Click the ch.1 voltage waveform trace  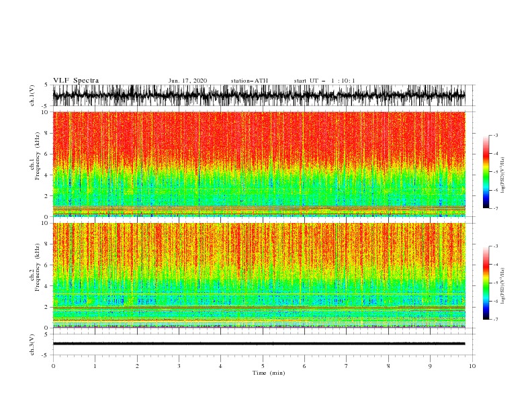(x=259, y=95)
